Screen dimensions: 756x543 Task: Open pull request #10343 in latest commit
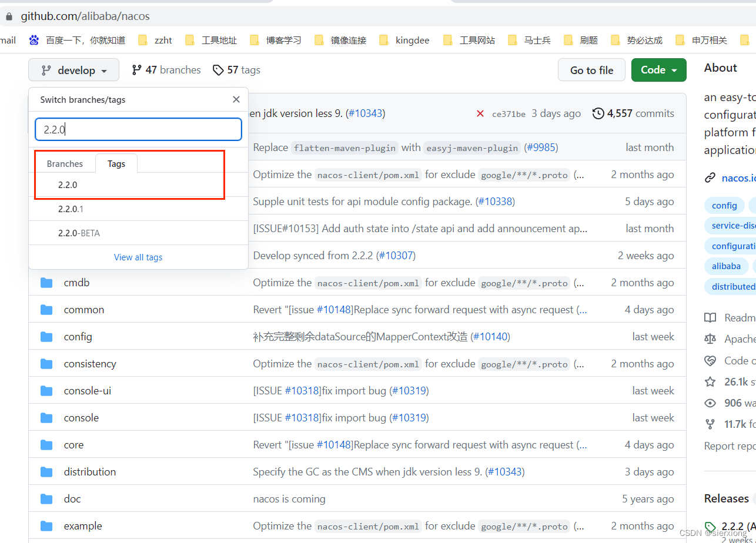(x=365, y=113)
